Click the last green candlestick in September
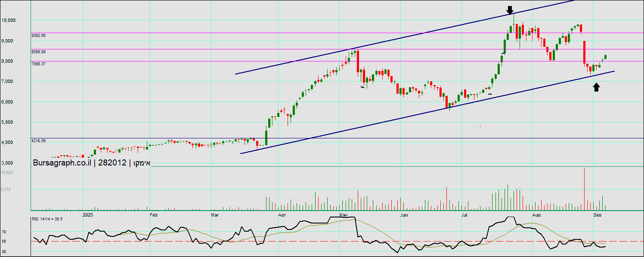Image resolution: width=644 pixels, height=257 pixels. [x=606, y=57]
